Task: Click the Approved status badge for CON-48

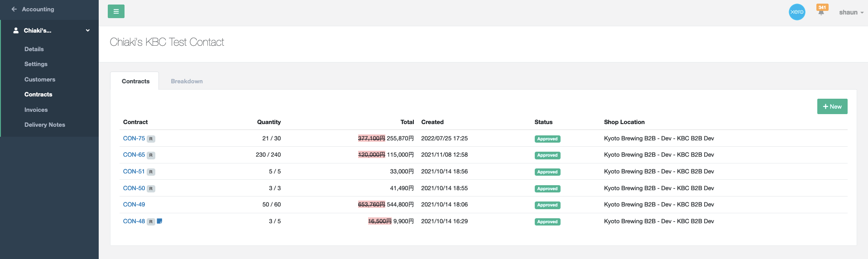Action: tap(547, 222)
